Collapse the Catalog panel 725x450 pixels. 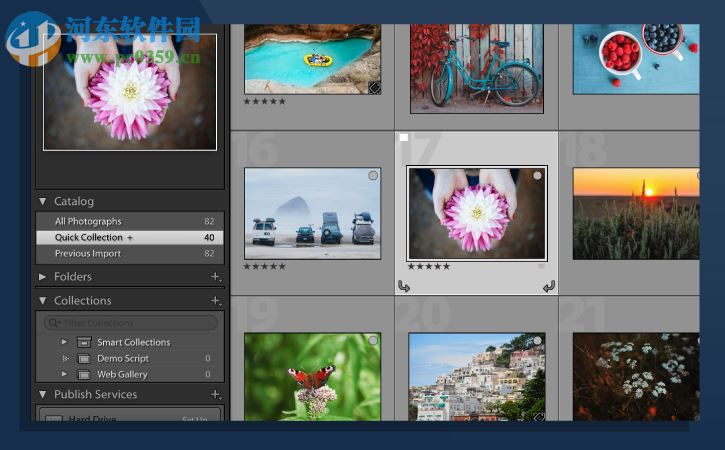pos(43,201)
